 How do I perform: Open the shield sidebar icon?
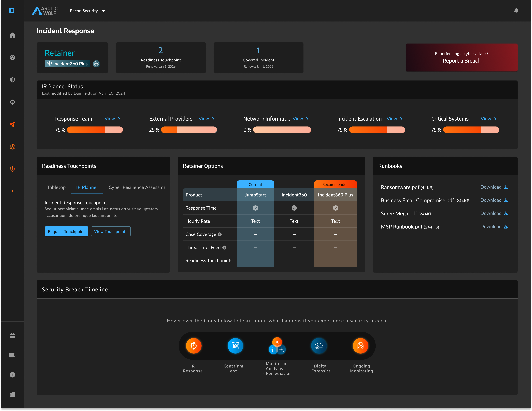12,80
